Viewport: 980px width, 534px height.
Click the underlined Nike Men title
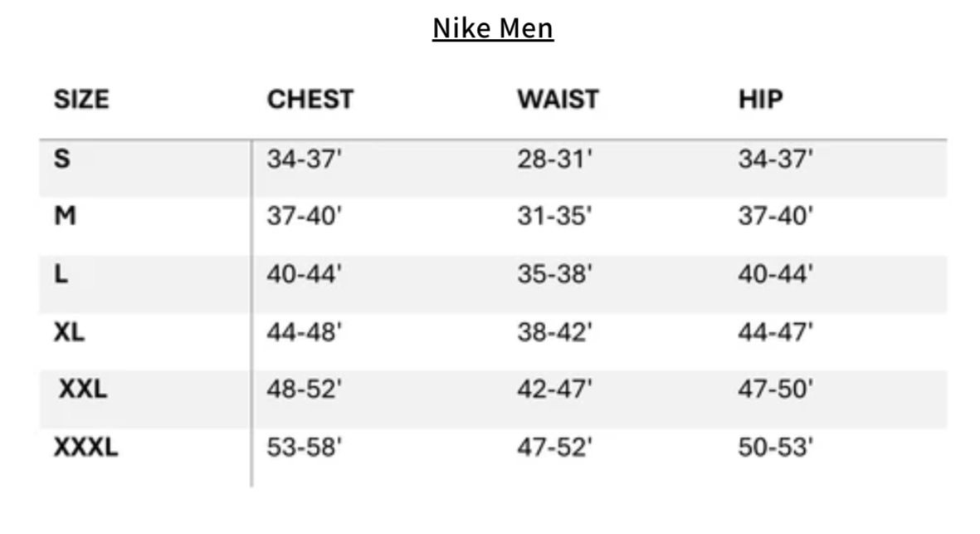(x=493, y=29)
